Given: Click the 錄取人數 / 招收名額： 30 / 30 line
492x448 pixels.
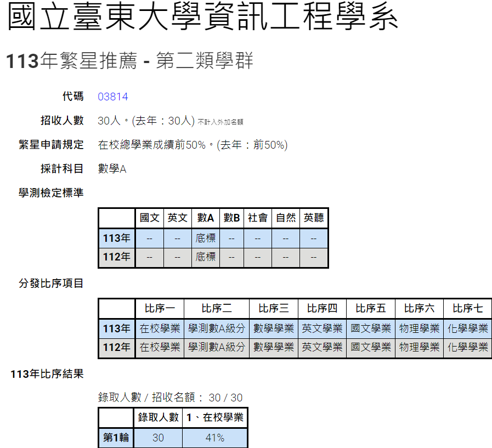Looking at the screenshot, I should pyautogui.click(x=170, y=398).
